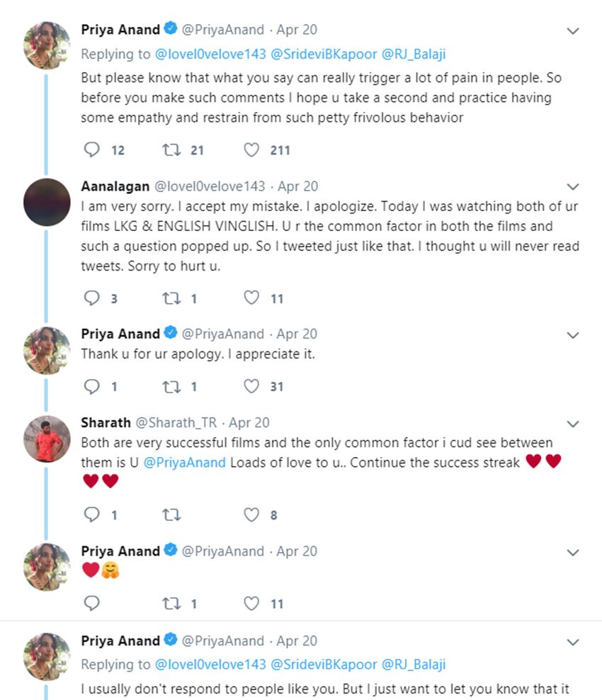Retweet the tweet with 21 retweets
602x700 pixels.
coord(171,149)
